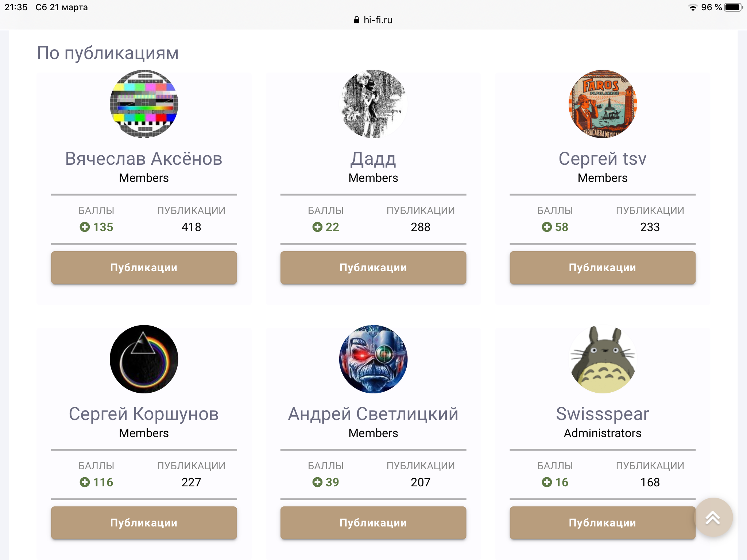Open Swissspear's Totoro avatar
Viewport: 747px width, 560px height.
point(603,359)
